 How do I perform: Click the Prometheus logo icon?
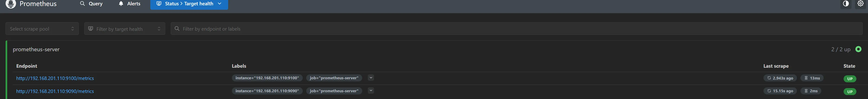(x=11, y=4)
